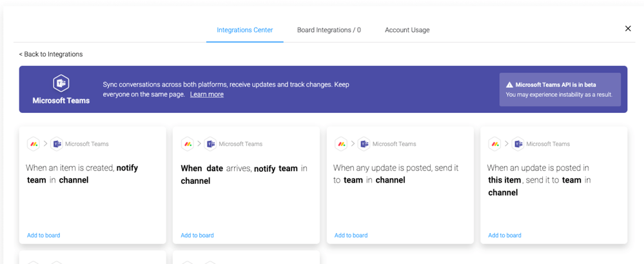Click the Teams icon on date arrives card

point(210,144)
